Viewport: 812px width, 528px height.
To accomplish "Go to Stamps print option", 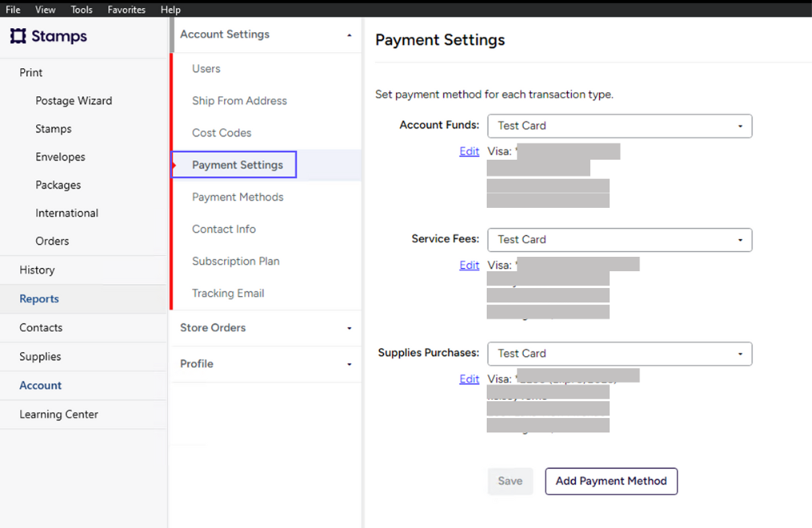I will click(53, 128).
